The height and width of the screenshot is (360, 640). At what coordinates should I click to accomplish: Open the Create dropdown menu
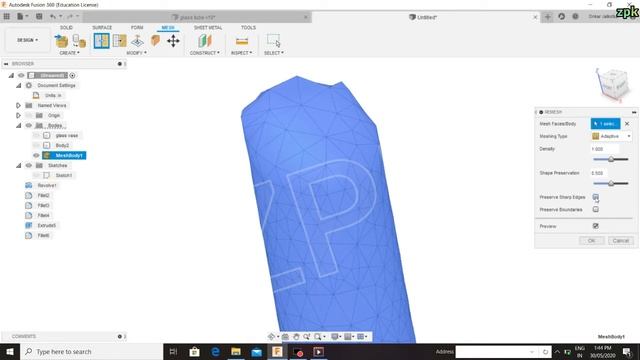tap(69, 53)
